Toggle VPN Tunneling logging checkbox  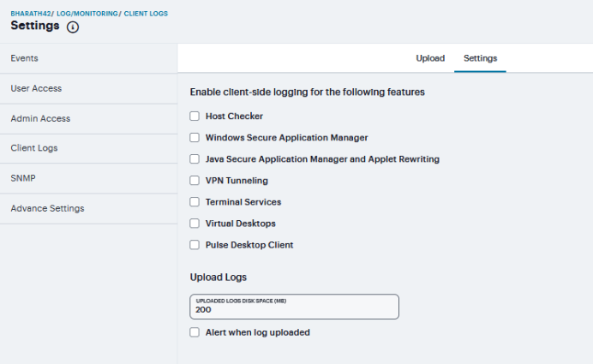[x=195, y=181]
